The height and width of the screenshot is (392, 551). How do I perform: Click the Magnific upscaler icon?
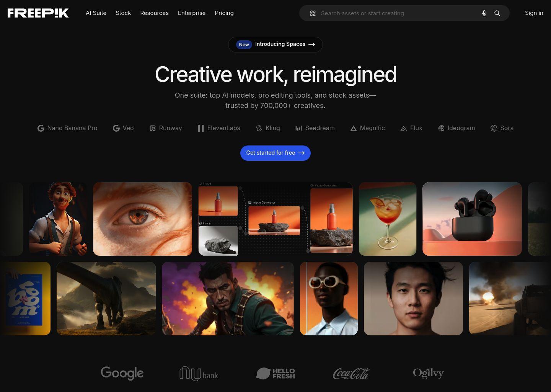(354, 128)
